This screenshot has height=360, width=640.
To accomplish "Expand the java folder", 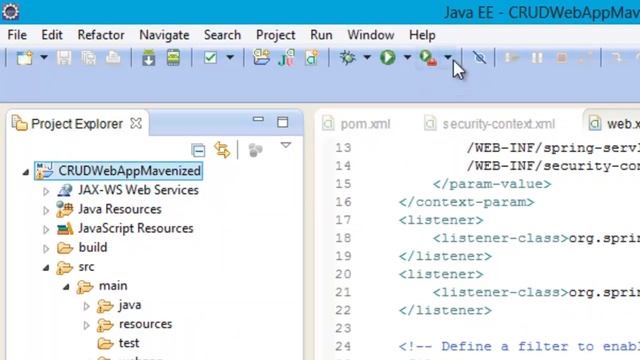I will pos(86,306).
